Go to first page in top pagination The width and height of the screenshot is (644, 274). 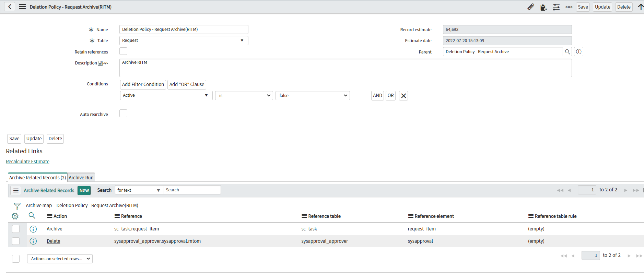pos(560,190)
